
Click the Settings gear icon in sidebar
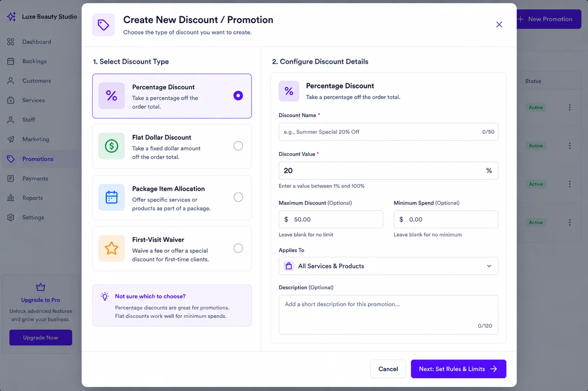tap(11, 217)
